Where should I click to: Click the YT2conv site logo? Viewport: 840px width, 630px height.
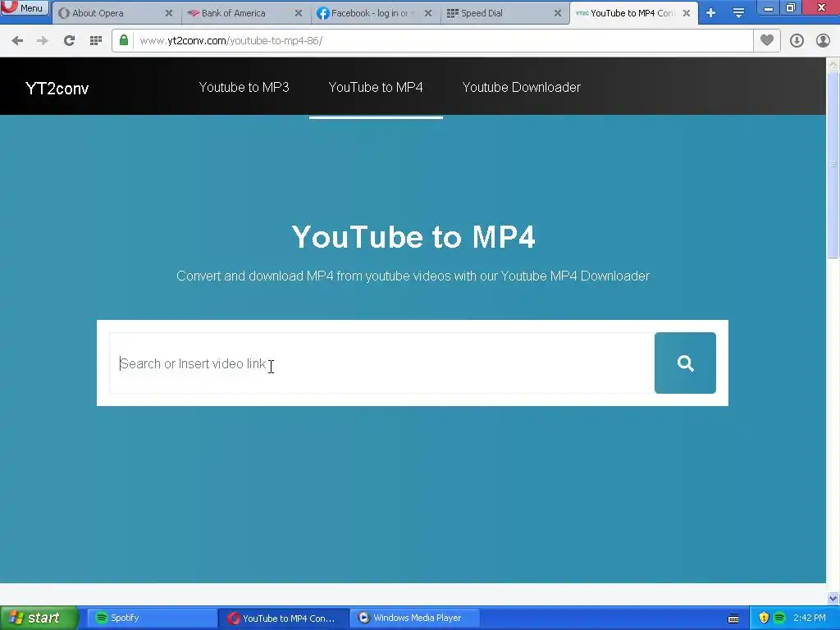(57, 89)
